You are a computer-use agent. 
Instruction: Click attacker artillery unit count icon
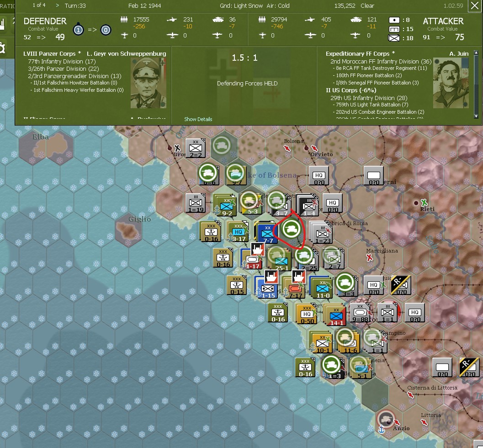coord(394,20)
